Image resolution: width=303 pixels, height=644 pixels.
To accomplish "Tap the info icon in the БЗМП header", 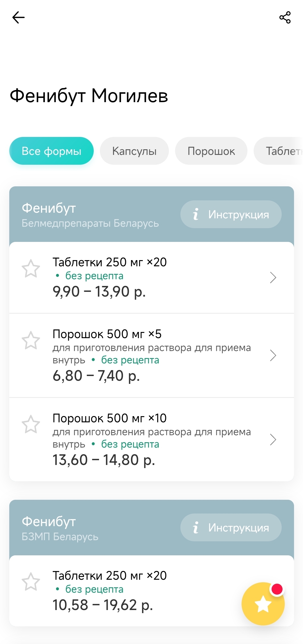I will [x=196, y=528].
